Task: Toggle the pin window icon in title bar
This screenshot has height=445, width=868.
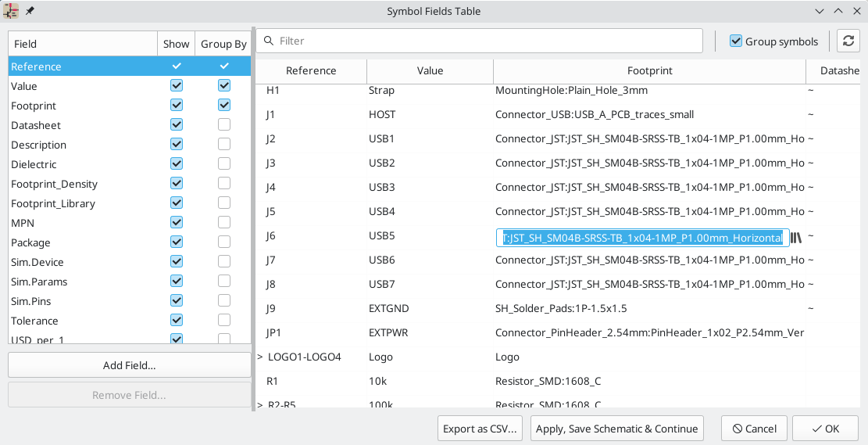Action: [30, 10]
